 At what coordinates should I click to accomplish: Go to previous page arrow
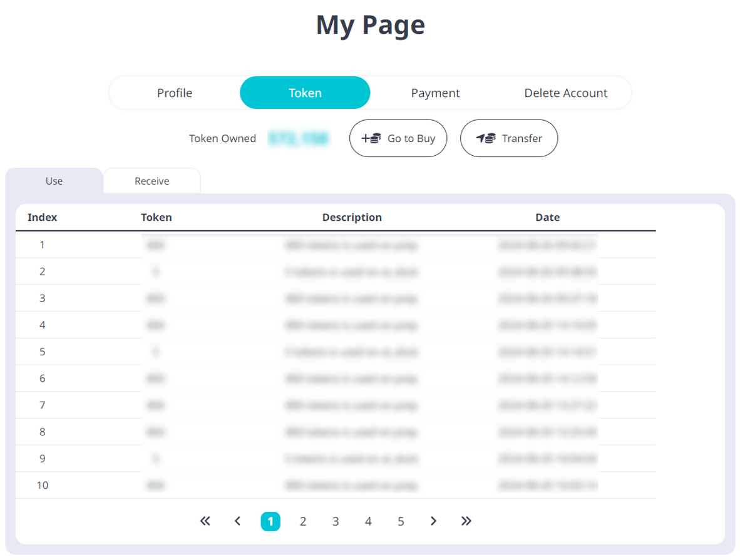point(237,521)
